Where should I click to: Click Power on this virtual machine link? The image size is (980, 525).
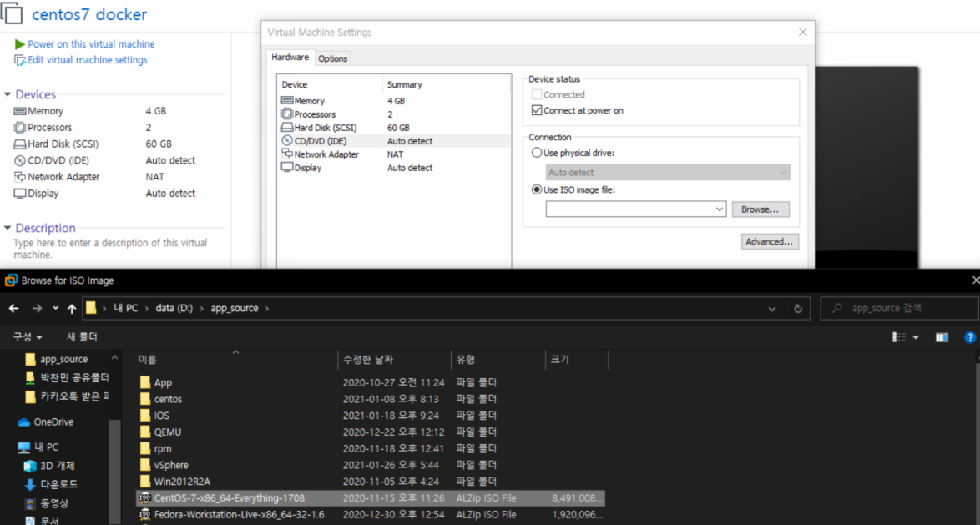[91, 44]
